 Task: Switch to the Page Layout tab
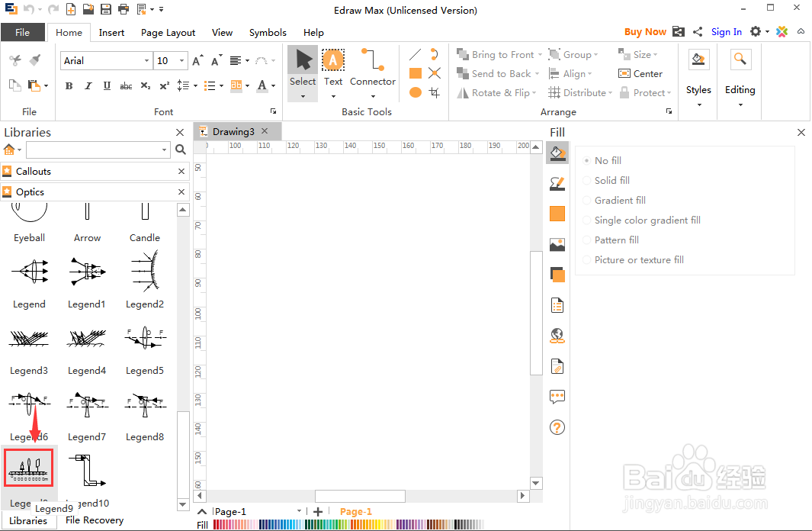click(168, 33)
